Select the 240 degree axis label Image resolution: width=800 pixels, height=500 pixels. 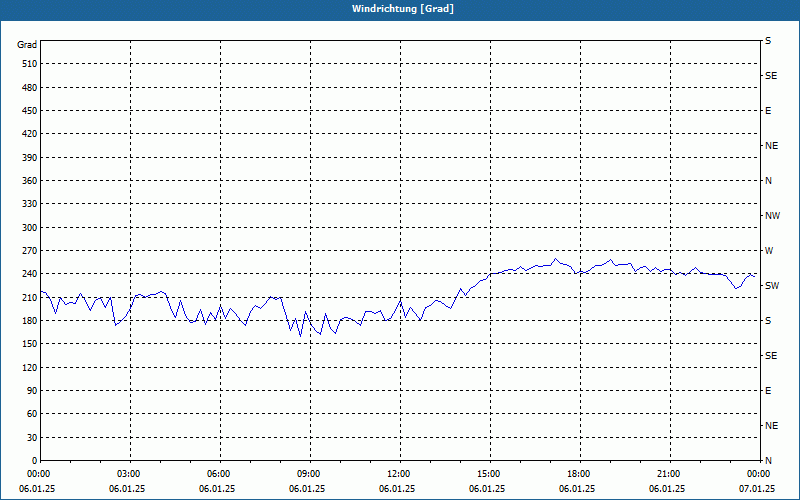click(30, 274)
